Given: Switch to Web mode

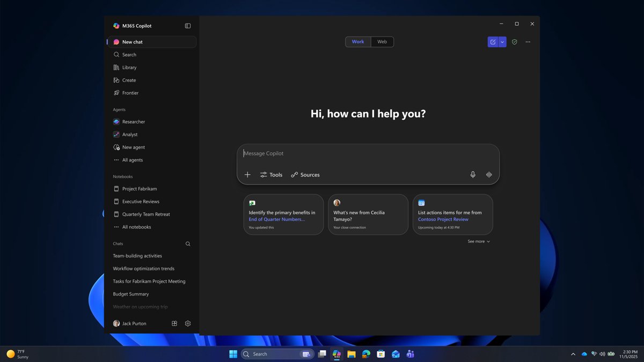Looking at the screenshot, I should point(382,42).
